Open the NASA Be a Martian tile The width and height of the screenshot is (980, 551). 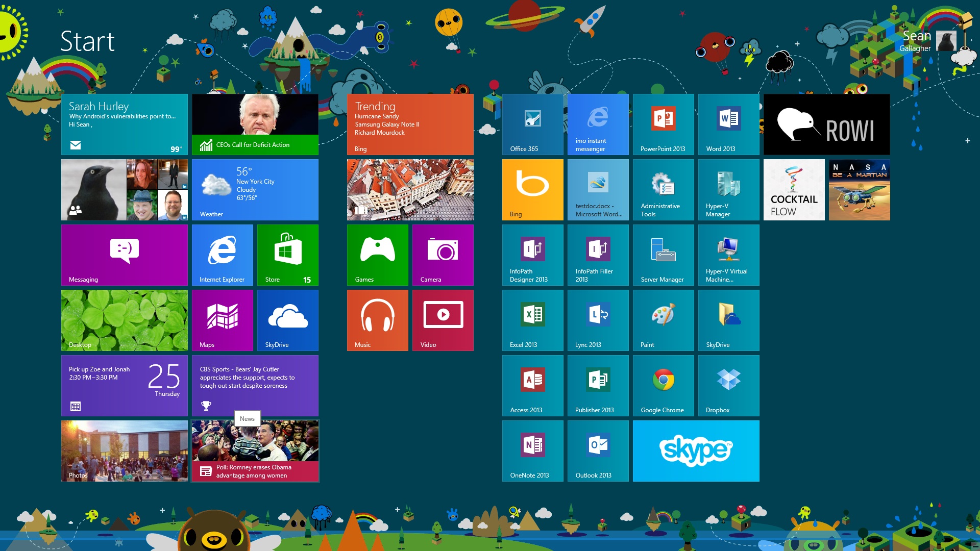pos(858,190)
